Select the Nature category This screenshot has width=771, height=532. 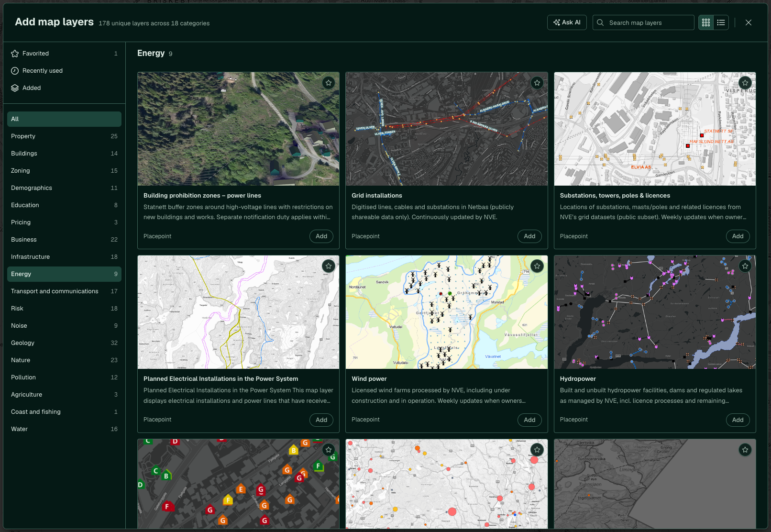(x=64, y=360)
